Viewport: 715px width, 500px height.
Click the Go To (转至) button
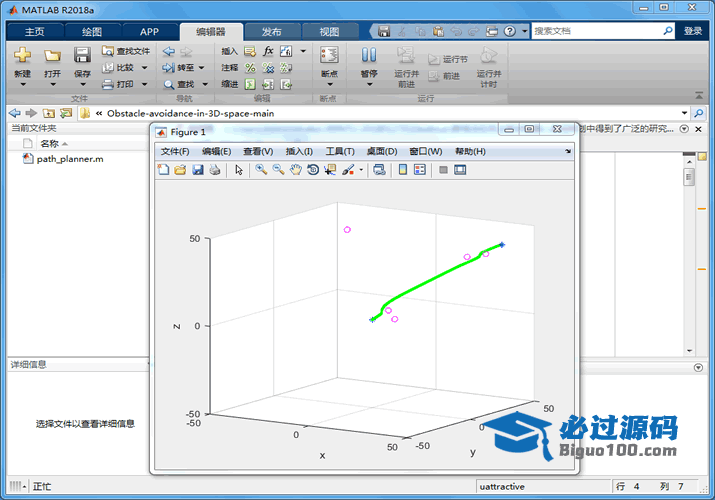[178, 67]
